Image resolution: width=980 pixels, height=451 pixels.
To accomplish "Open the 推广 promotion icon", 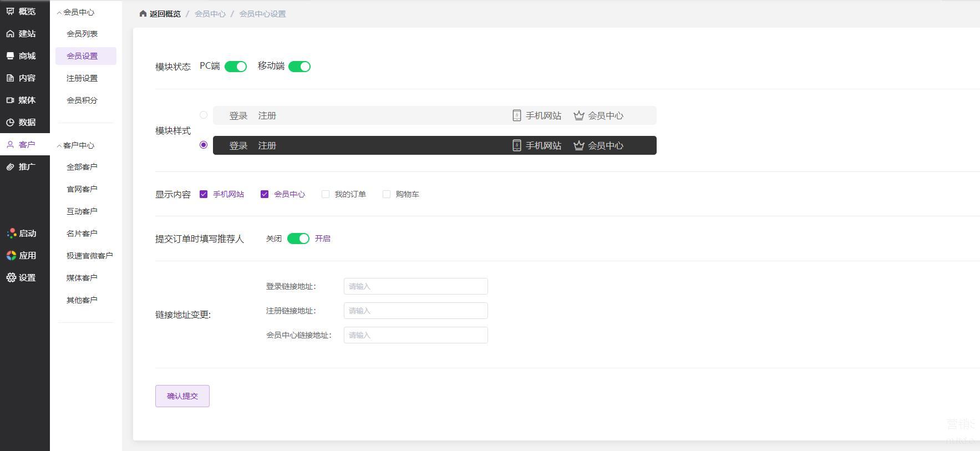I will 11,167.
